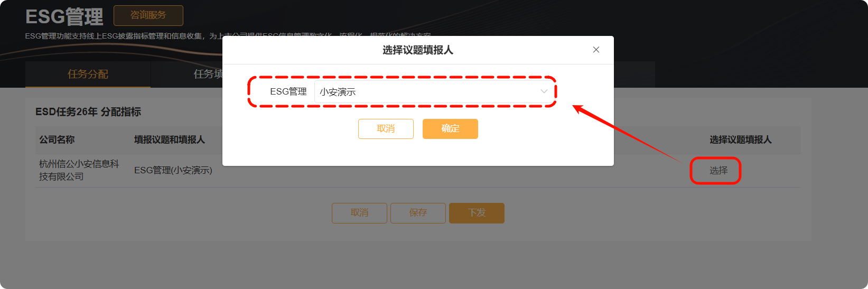Close the 选择议题填报人 dialog
Viewport: 868px width, 289px height.
click(596, 50)
